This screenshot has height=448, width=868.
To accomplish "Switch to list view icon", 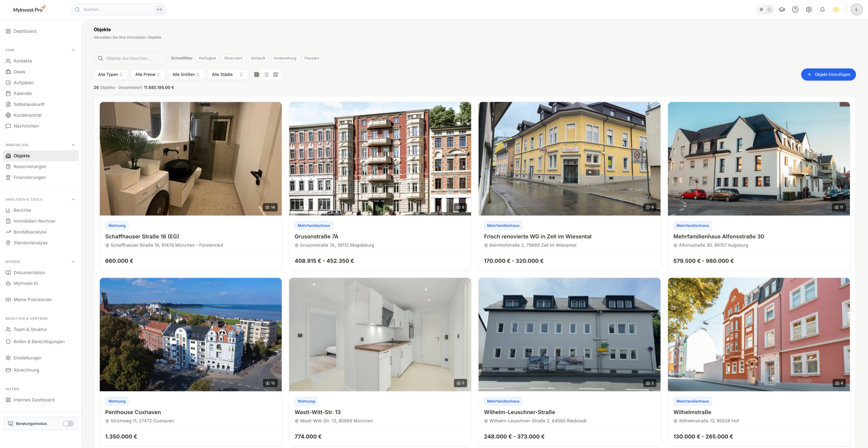I will click(x=266, y=74).
